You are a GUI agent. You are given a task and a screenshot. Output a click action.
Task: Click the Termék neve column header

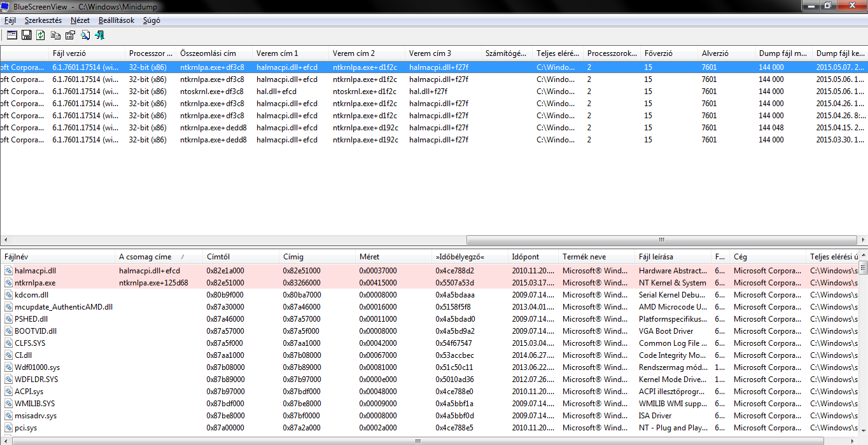(x=597, y=257)
